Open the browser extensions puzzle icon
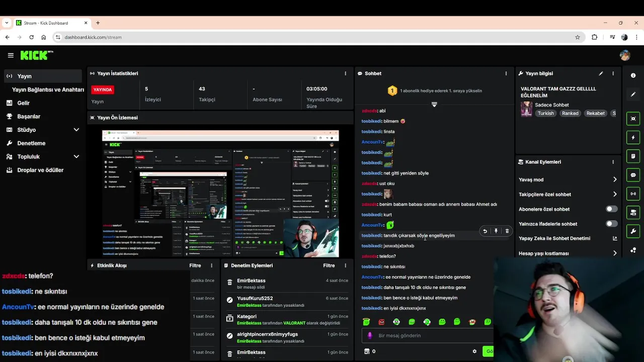The height and width of the screenshot is (362, 644). tap(595, 37)
